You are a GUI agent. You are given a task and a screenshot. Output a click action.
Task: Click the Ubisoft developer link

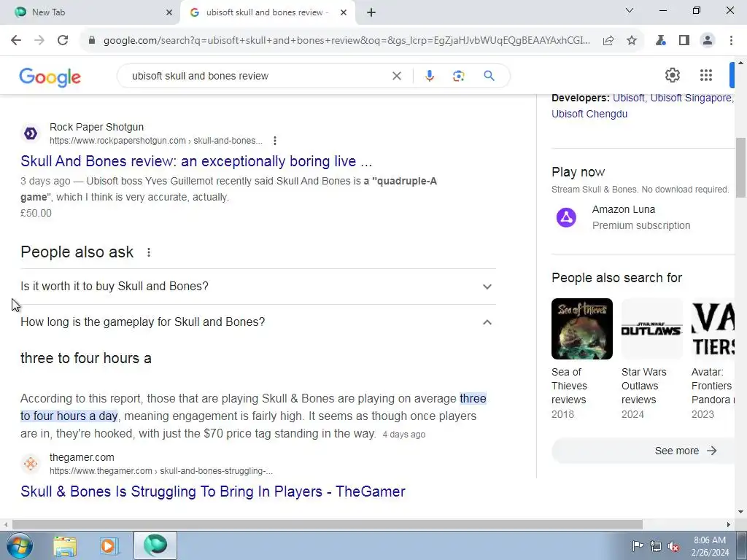click(x=628, y=98)
